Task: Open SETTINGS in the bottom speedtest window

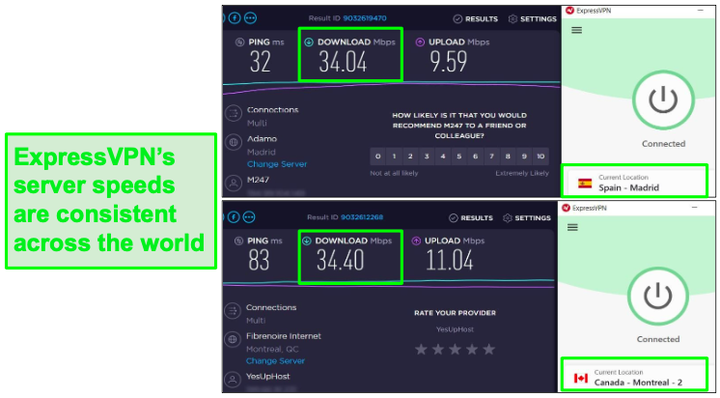Action: point(527,218)
